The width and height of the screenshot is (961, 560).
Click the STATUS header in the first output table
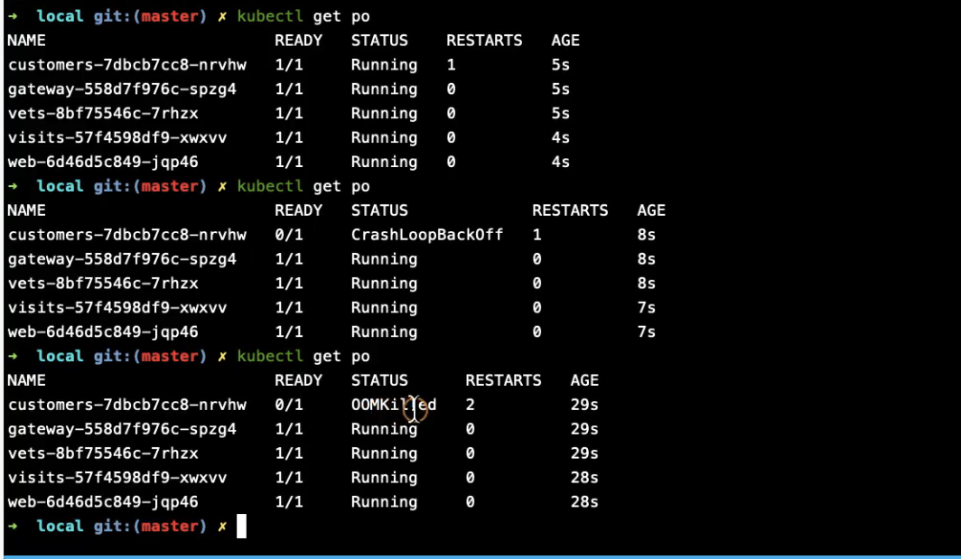(379, 41)
